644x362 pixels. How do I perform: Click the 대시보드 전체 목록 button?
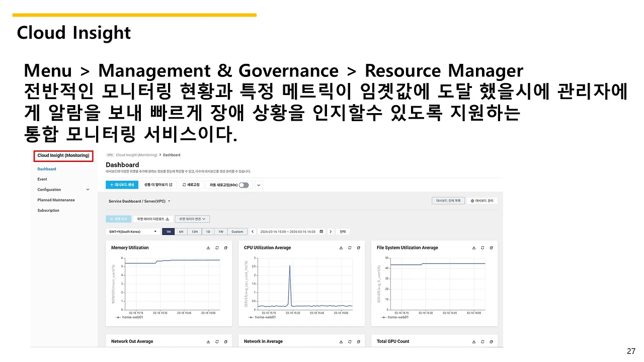coord(448,201)
